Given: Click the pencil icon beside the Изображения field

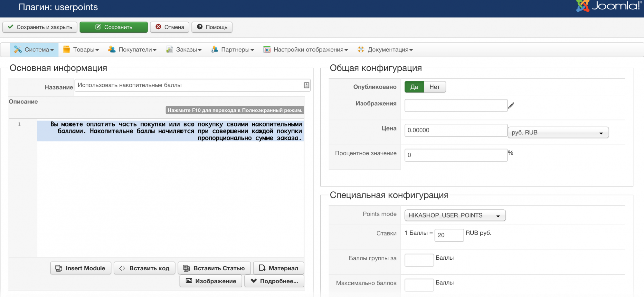Looking at the screenshot, I should tap(511, 105).
